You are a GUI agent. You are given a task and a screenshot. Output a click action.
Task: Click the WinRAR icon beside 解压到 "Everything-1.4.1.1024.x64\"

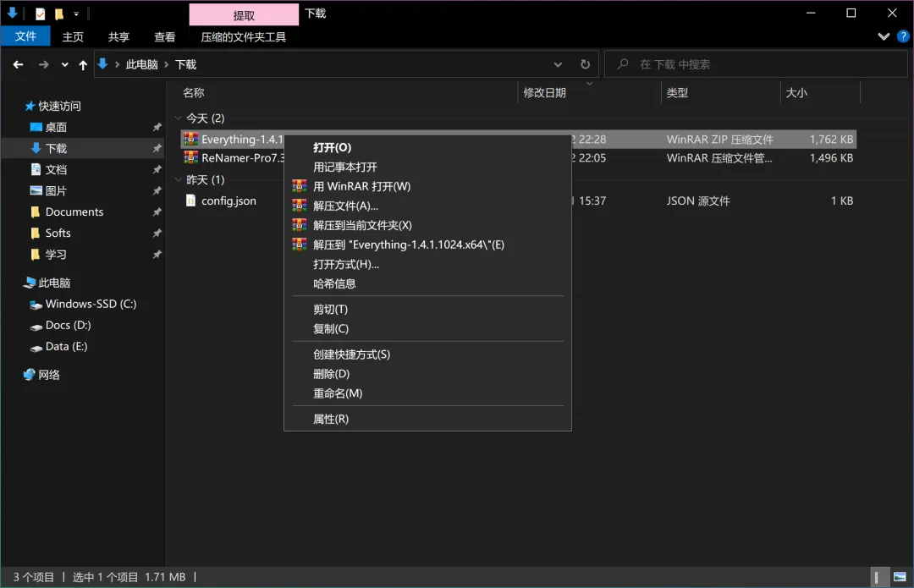pyautogui.click(x=299, y=245)
